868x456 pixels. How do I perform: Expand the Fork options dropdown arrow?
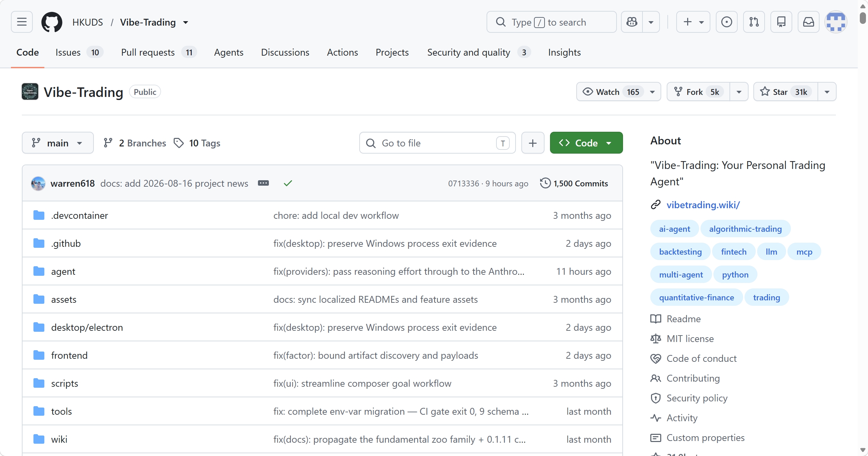(739, 92)
